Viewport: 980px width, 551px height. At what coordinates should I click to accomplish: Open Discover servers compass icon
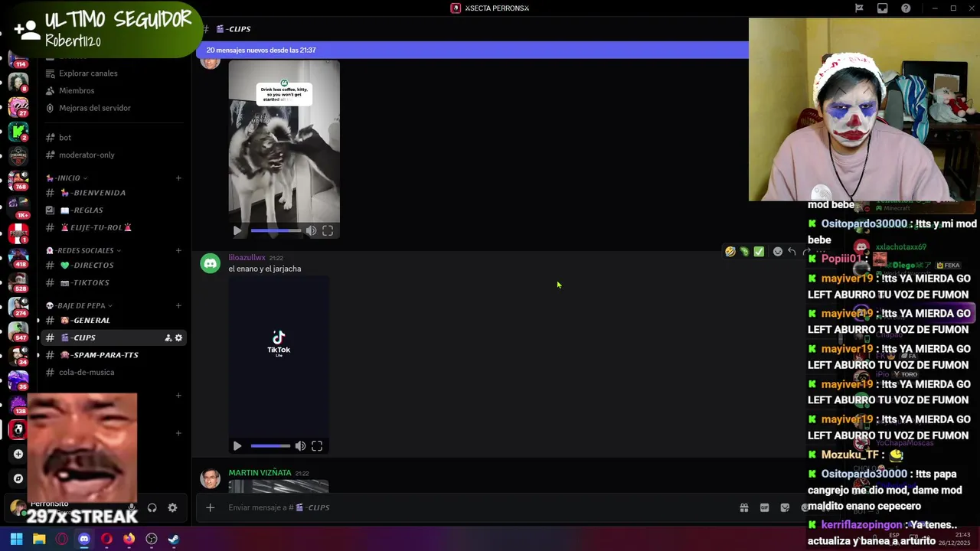coord(18,478)
